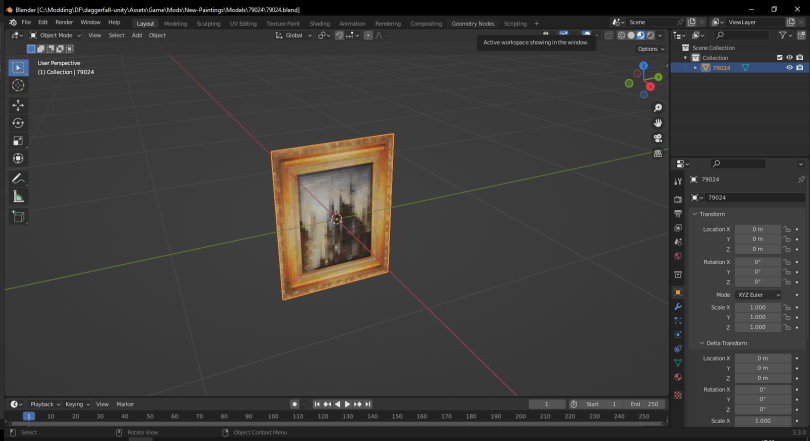The height and width of the screenshot is (441, 810).
Task: Select the Cursor tool in the toolbar
Action: (x=18, y=85)
